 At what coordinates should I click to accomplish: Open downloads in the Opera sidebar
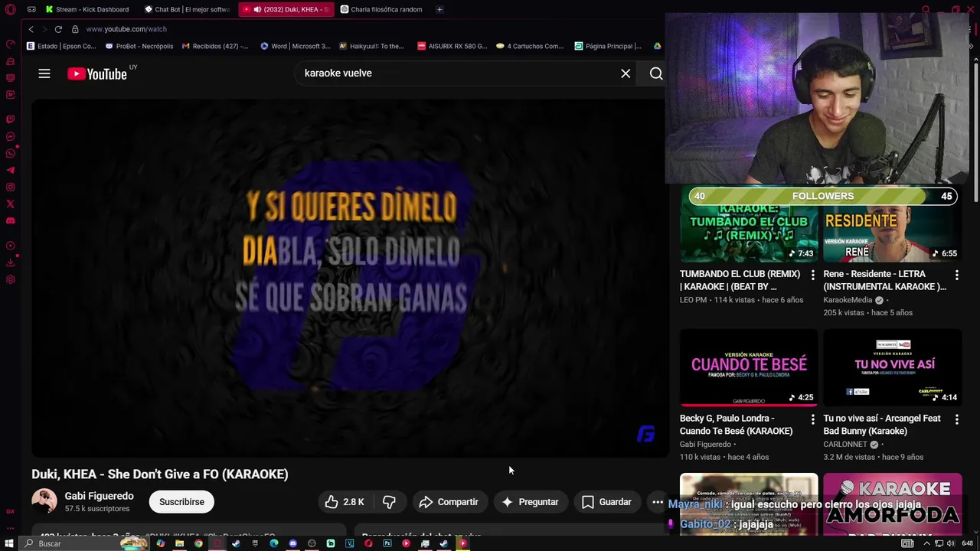(10, 262)
